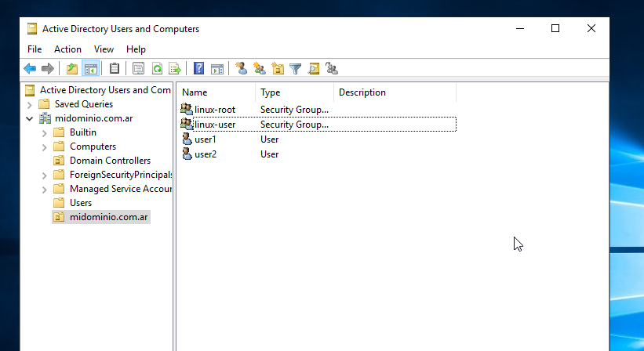Click the Find objects magnifier icon

pyautogui.click(x=314, y=68)
